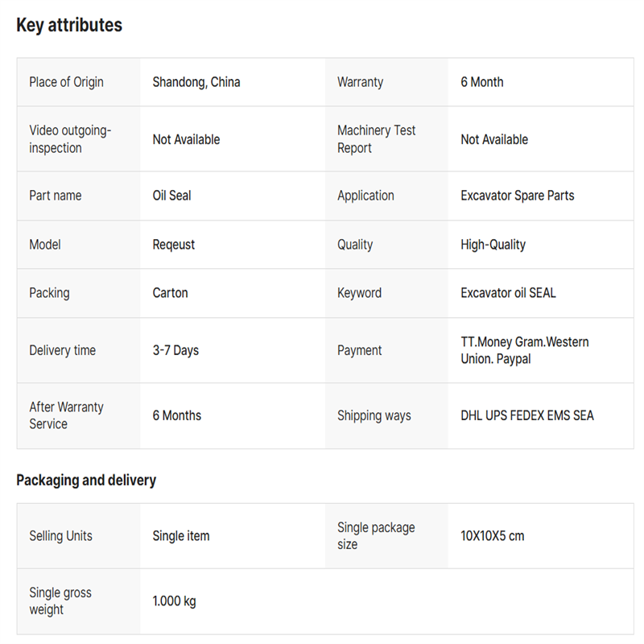This screenshot has height=644, width=644.
Task: Select the Oil Seal part name value
Action: click(171, 196)
